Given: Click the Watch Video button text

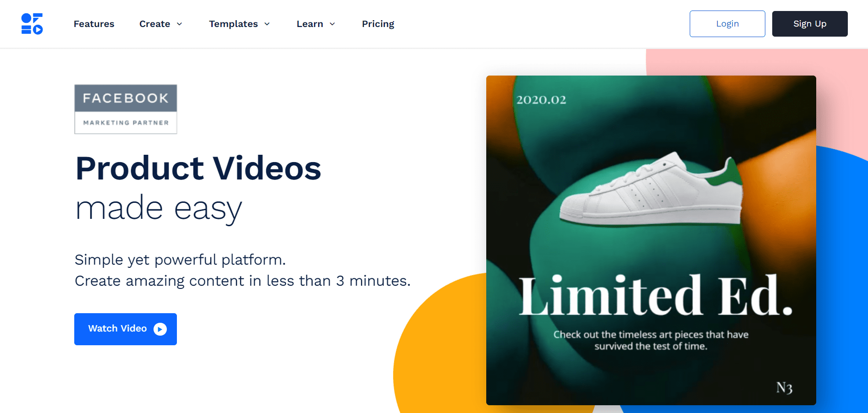Looking at the screenshot, I should (117, 328).
